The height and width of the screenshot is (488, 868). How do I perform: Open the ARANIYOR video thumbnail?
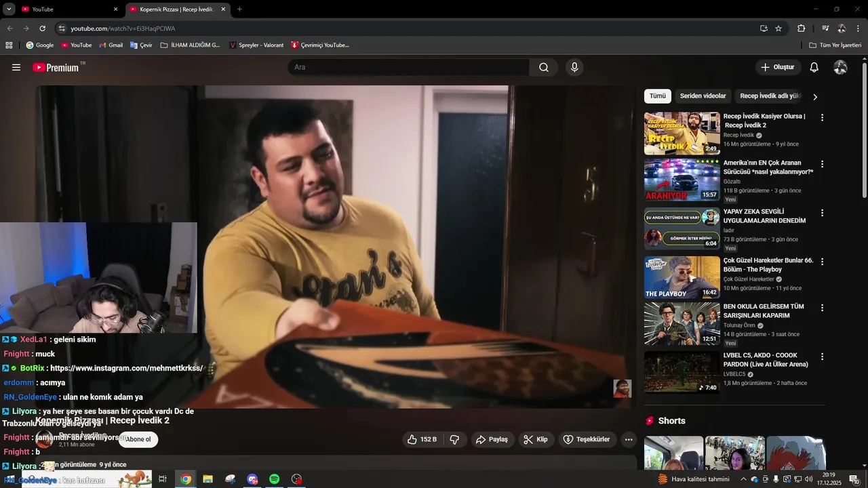pos(682,180)
